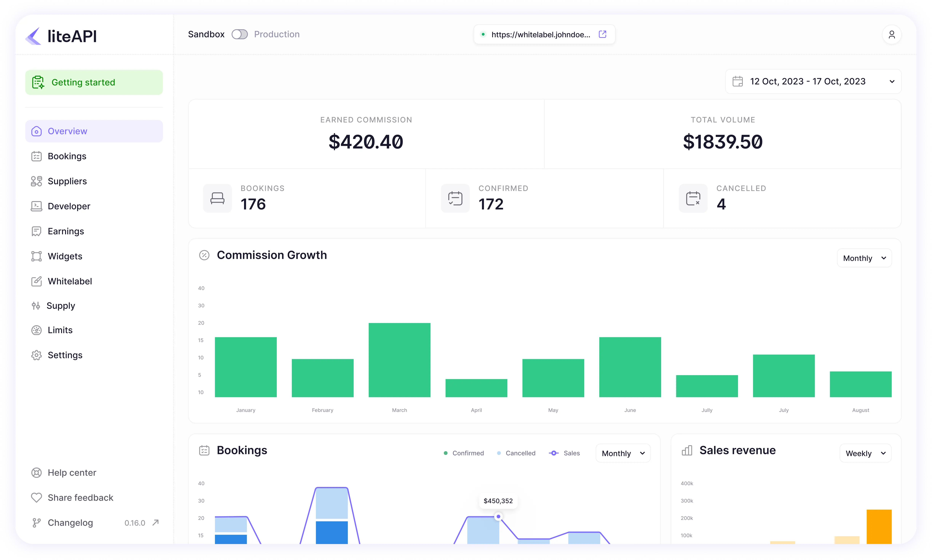Click the Bookings calendar icon

click(x=37, y=156)
